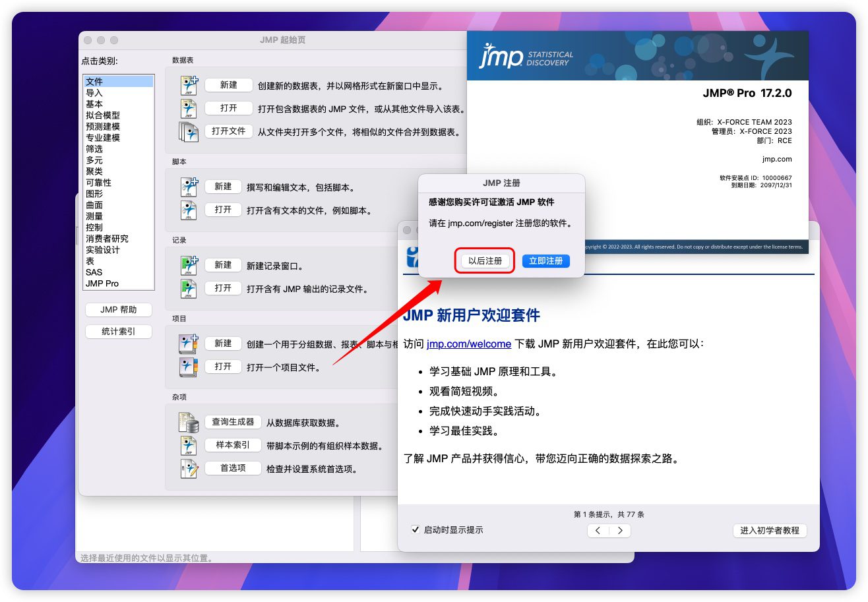Click the 立即注册 button
The width and height of the screenshot is (868, 602).
(545, 261)
